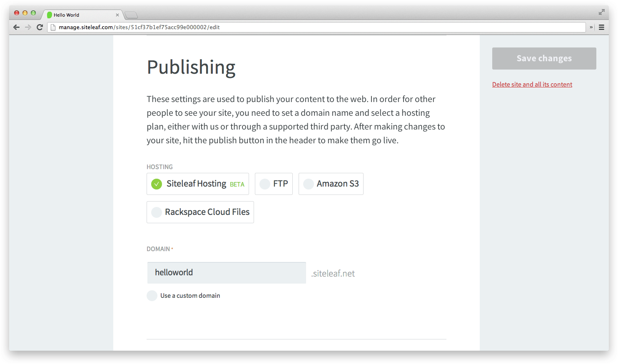Image resolution: width=618 pixels, height=364 pixels.
Task: Close the Hello World tab
Action: click(x=117, y=15)
